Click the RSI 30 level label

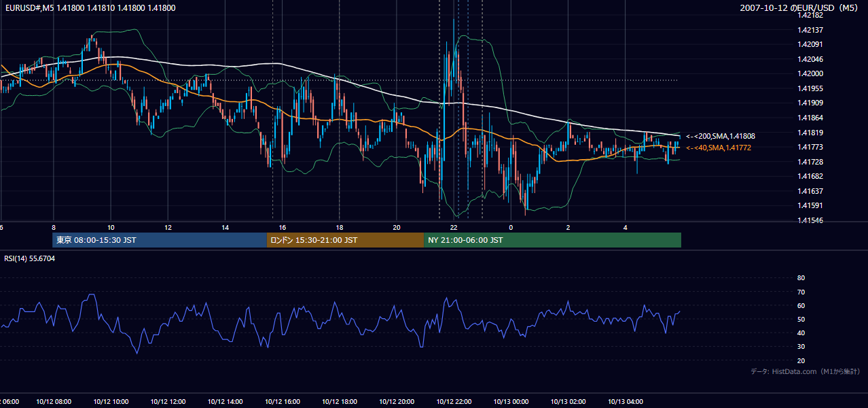801,347
